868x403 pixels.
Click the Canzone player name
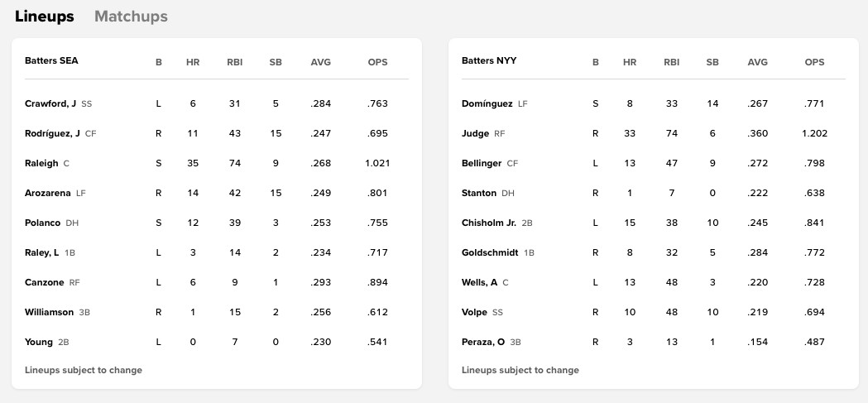pos(45,282)
